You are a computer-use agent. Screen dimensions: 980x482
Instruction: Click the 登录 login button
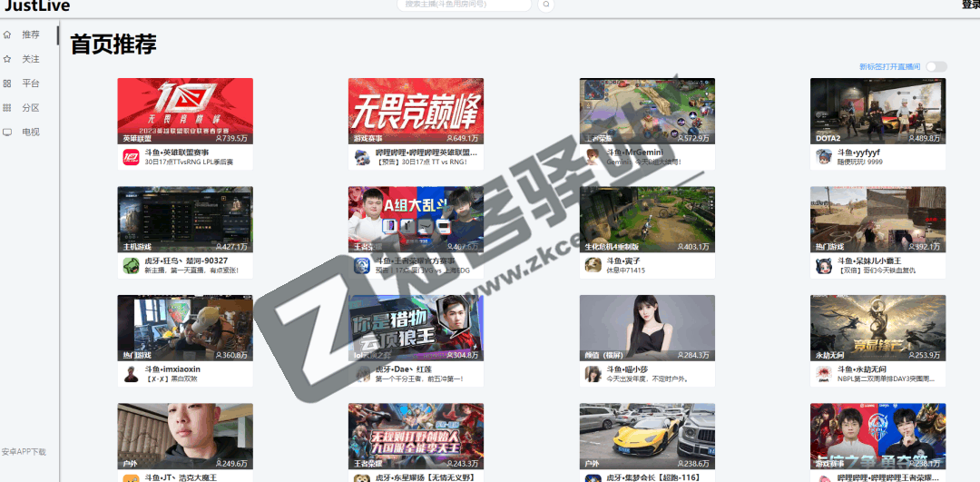coord(969,5)
